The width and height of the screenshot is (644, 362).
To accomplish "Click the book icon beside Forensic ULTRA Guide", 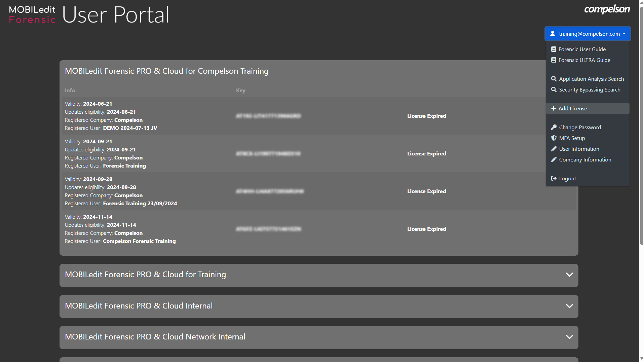I will (553, 60).
